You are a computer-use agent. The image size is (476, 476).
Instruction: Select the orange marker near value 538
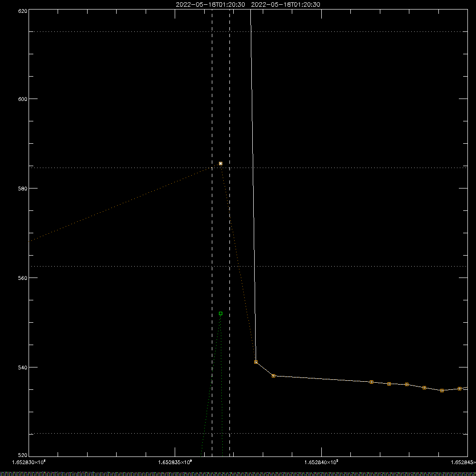pyautogui.click(x=274, y=376)
